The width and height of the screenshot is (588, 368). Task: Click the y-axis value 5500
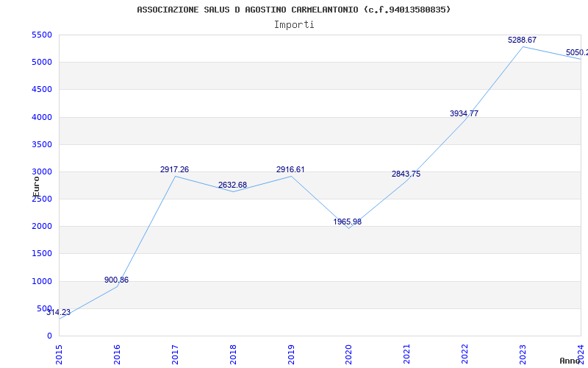(42, 35)
